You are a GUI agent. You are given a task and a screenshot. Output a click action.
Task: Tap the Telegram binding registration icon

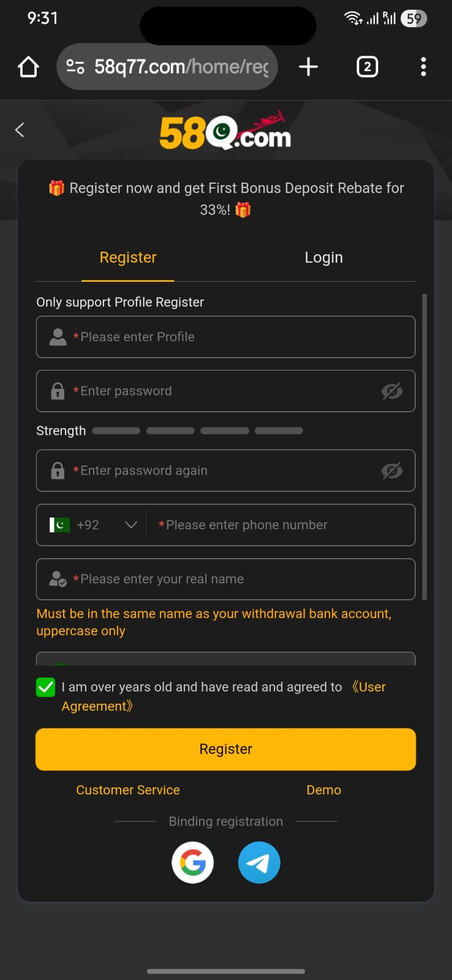(258, 862)
